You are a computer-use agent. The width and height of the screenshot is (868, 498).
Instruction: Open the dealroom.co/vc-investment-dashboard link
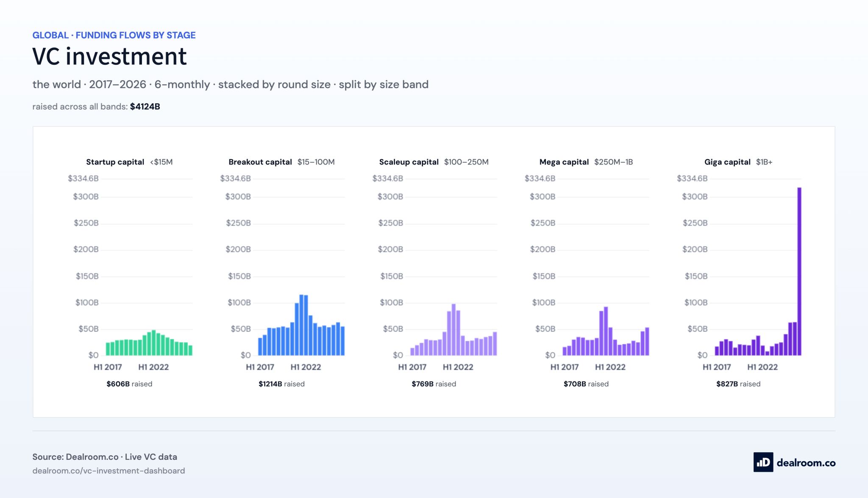(108, 470)
